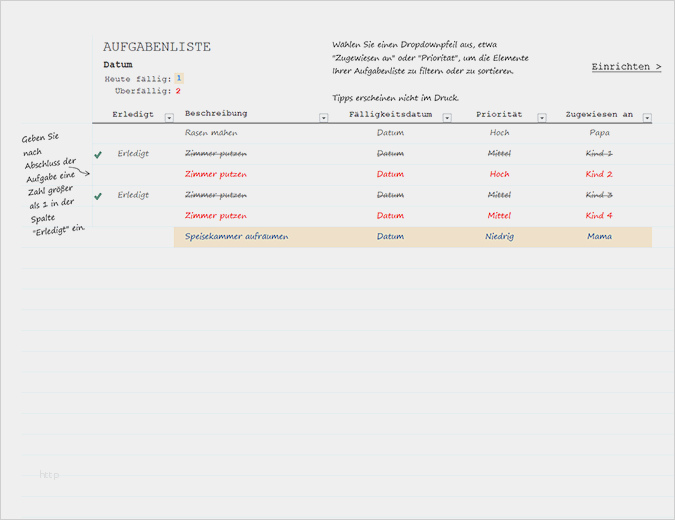Screen dimensions: 675x520
Task: Click the red Überfällig count value
Action: point(178,91)
